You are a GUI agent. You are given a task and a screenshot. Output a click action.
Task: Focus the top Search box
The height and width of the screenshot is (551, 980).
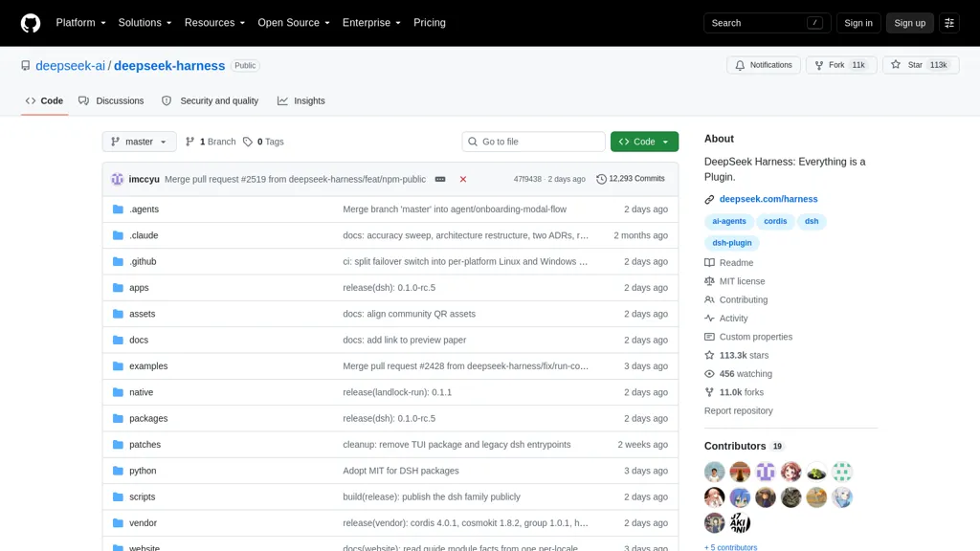(767, 23)
